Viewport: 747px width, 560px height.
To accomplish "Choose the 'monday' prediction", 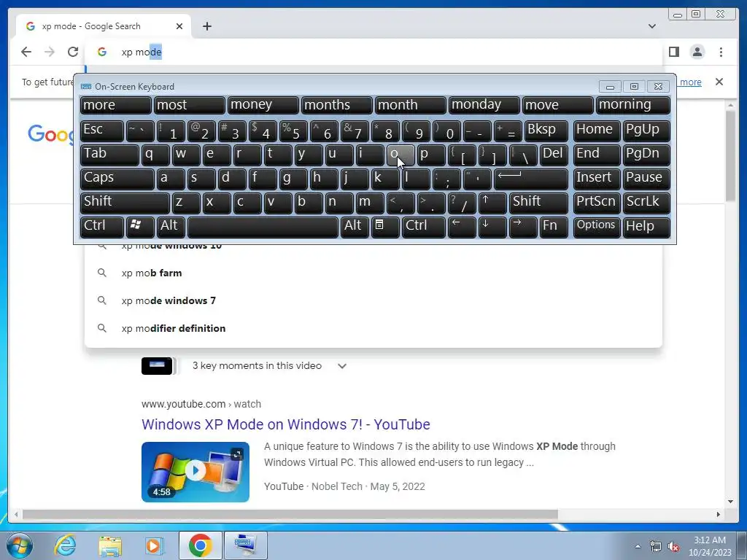I will 484,105.
